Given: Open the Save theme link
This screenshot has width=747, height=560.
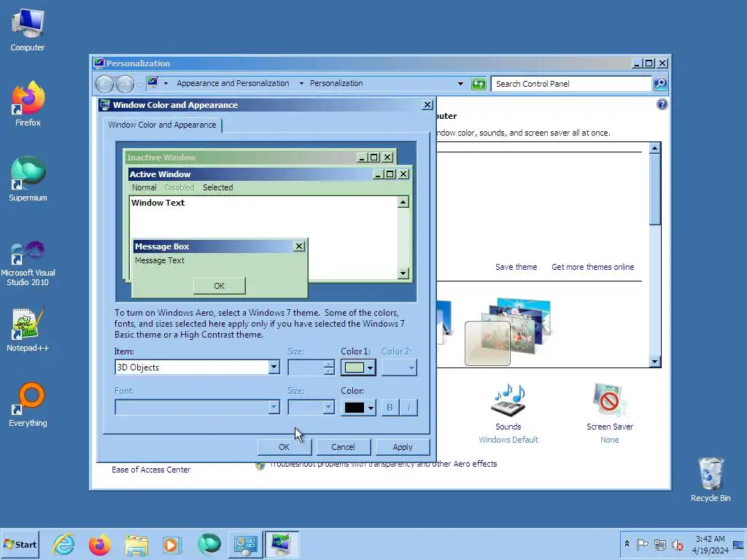Looking at the screenshot, I should (x=516, y=267).
